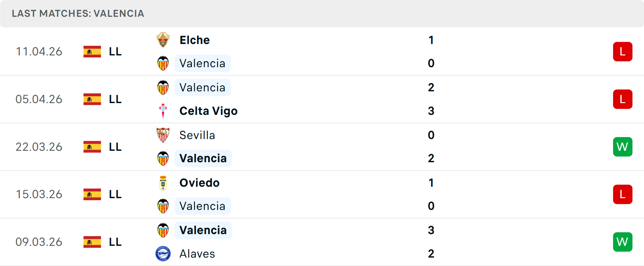Click Spain flag on 09.03.26 match

(x=92, y=242)
